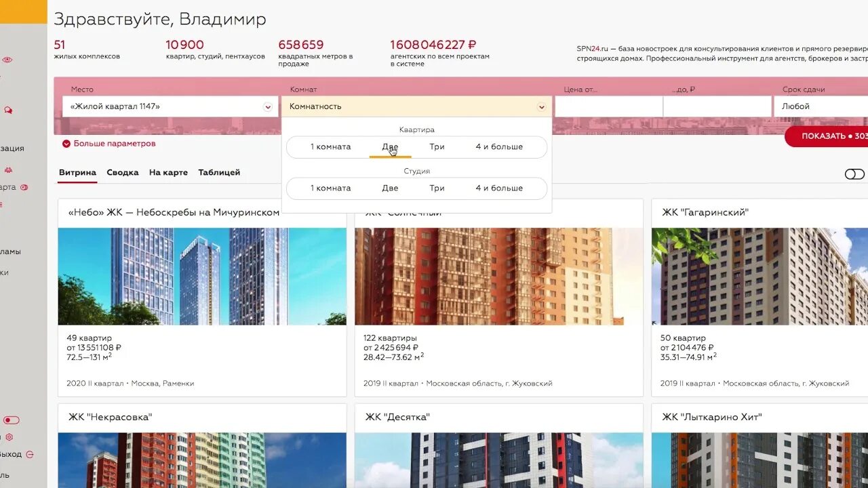The width and height of the screenshot is (868, 488).
Task: Switch to the 'Сводка' tab
Action: pos(123,172)
